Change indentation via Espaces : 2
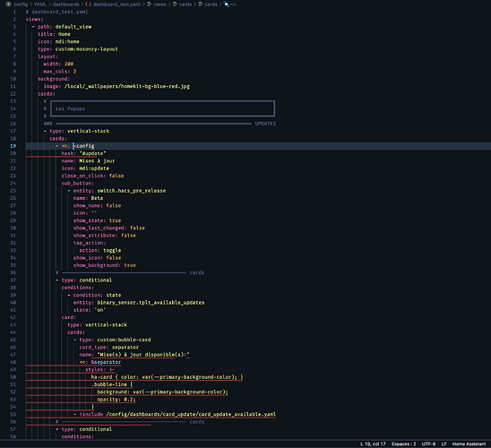491x448 pixels. (x=403, y=444)
